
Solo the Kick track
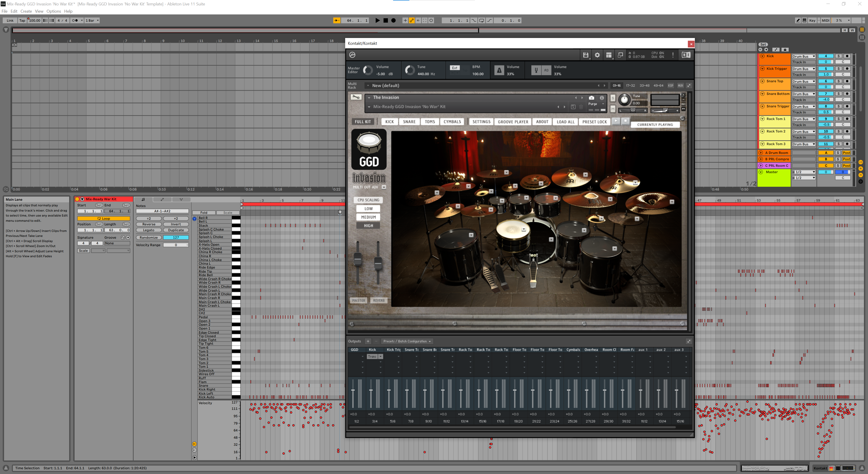click(839, 56)
